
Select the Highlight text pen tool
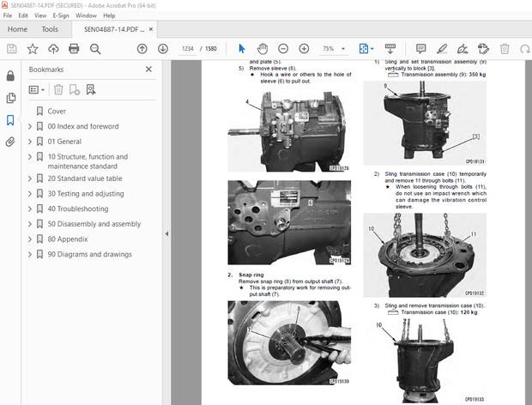pyautogui.click(x=441, y=49)
